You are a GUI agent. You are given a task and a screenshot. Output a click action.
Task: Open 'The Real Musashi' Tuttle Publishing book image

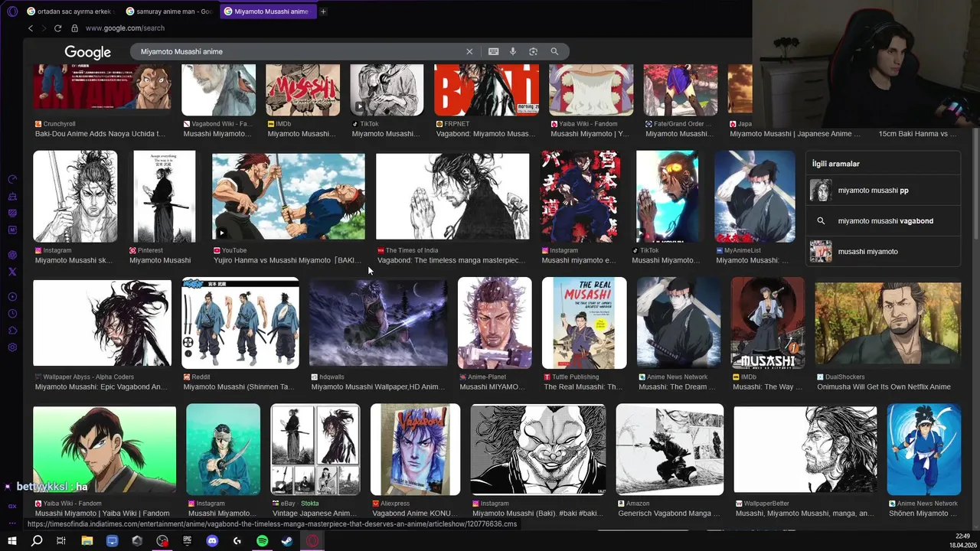(584, 323)
